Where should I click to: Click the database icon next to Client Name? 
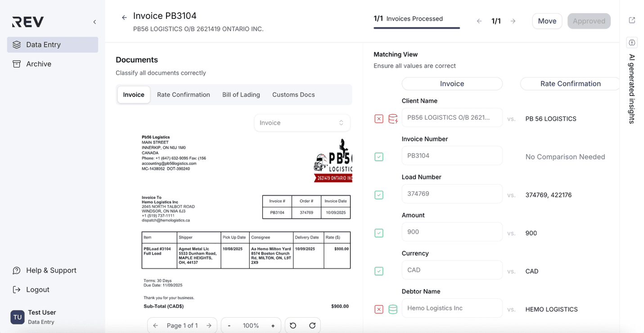point(393,119)
